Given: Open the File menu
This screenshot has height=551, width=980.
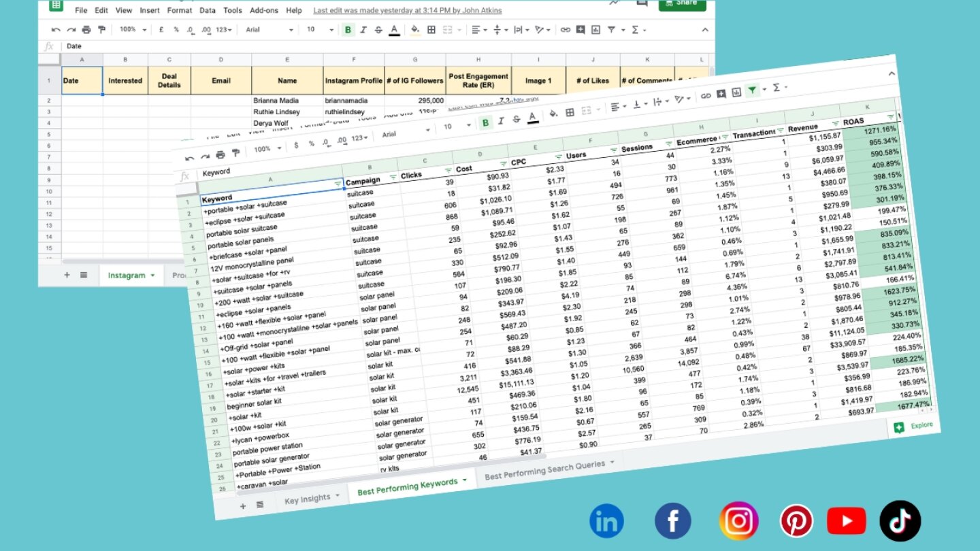Looking at the screenshot, I should pyautogui.click(x=81, y=11).
